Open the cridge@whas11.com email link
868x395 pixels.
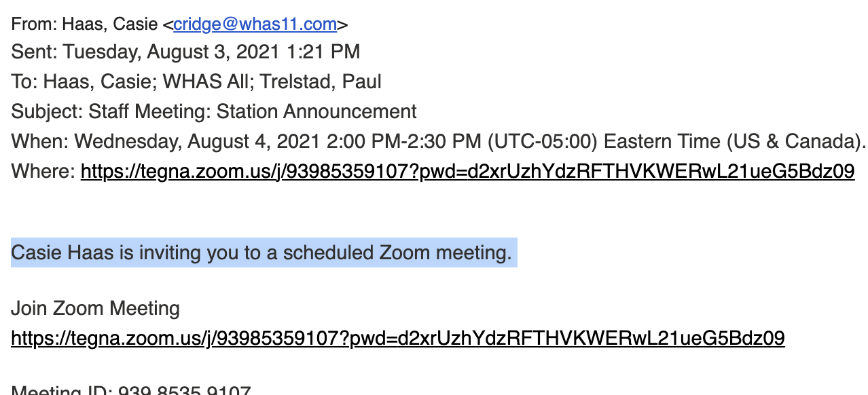pyautogui.click(x=255, y=25)
